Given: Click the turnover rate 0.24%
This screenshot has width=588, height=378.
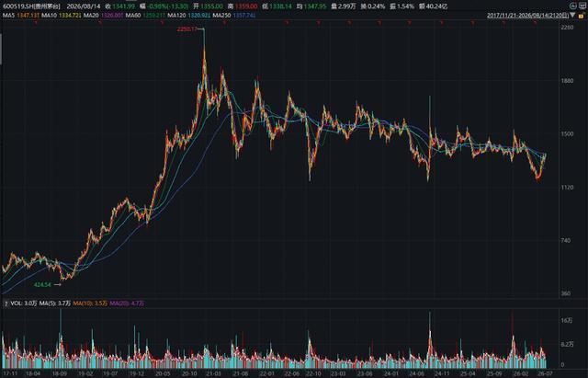Looking at the screenshot, I should (376, 6).
